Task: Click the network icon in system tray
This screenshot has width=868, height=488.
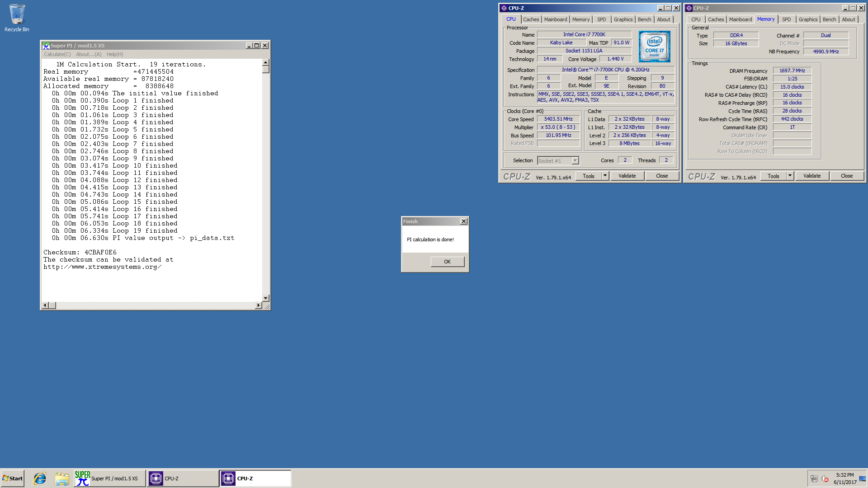Action: coord(814,479)
